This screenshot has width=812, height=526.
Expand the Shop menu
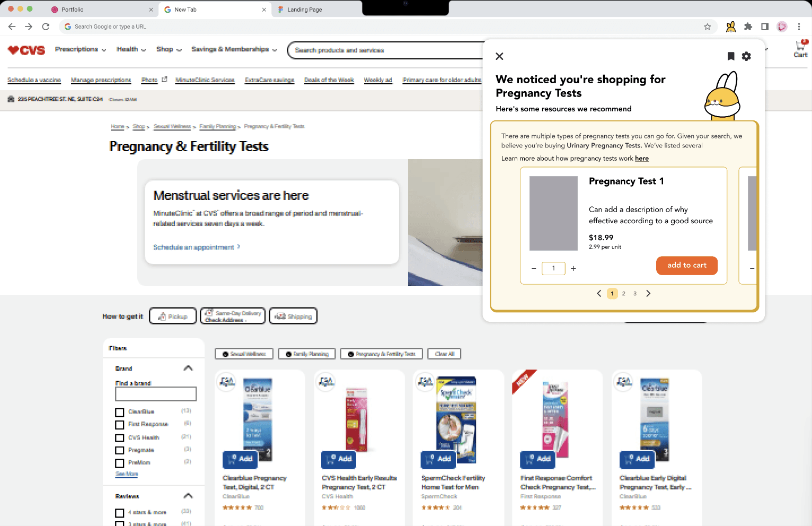169,49
